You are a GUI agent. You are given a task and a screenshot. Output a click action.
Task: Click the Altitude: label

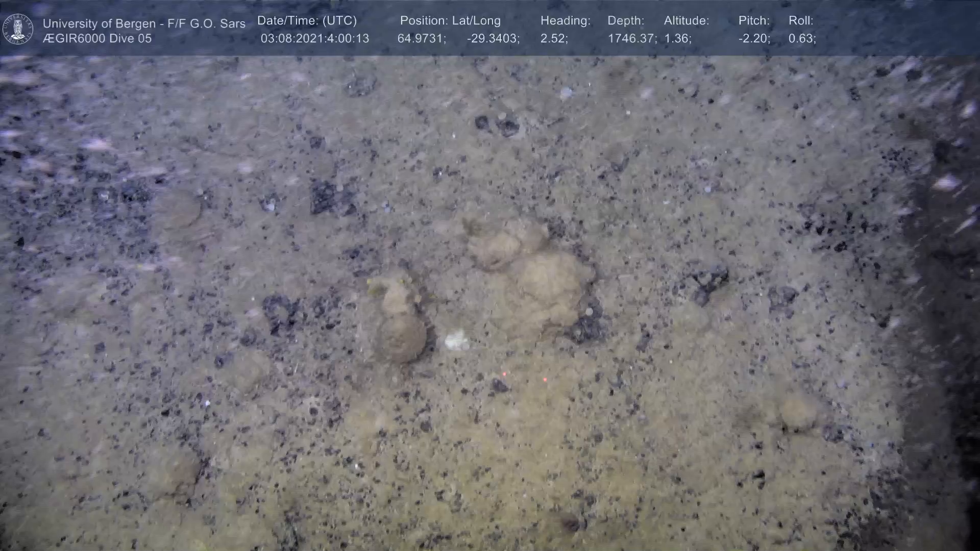pos(687,21)
